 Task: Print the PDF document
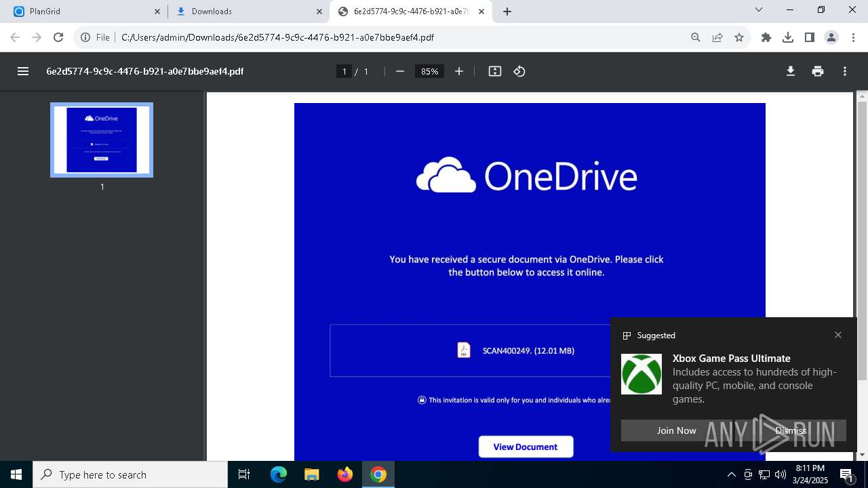point(818,71)
